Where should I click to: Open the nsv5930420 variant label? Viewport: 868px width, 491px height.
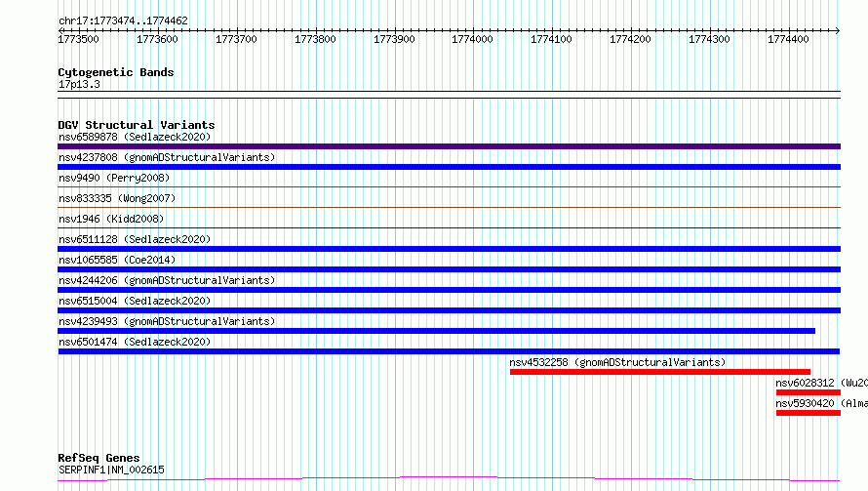(821, 403)
